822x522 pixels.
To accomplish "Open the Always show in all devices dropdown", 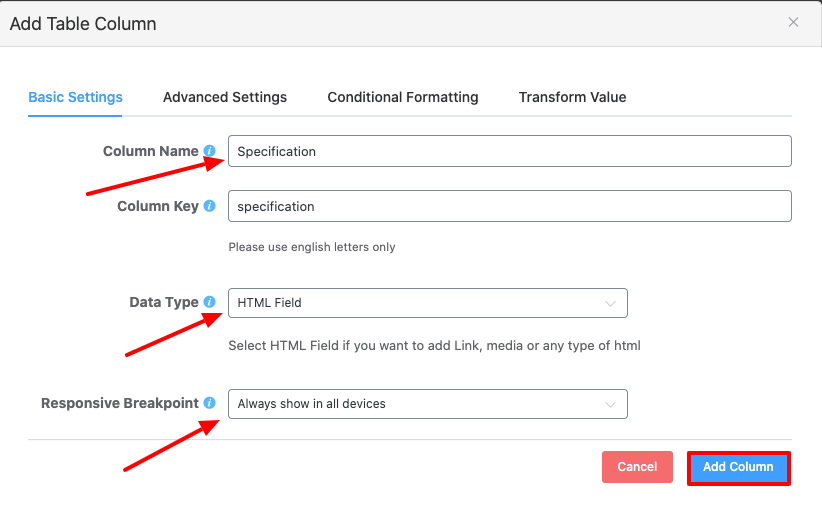I will tap(420, 404).
